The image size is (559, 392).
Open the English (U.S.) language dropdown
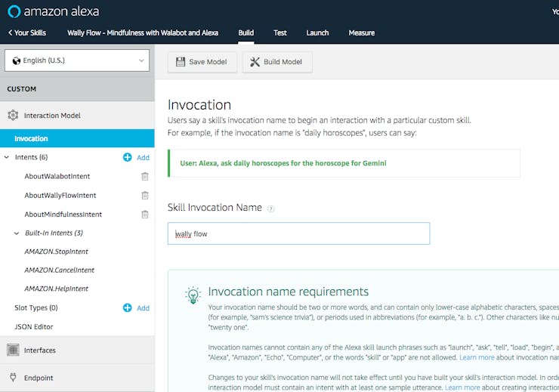click(x=77, y=60)
